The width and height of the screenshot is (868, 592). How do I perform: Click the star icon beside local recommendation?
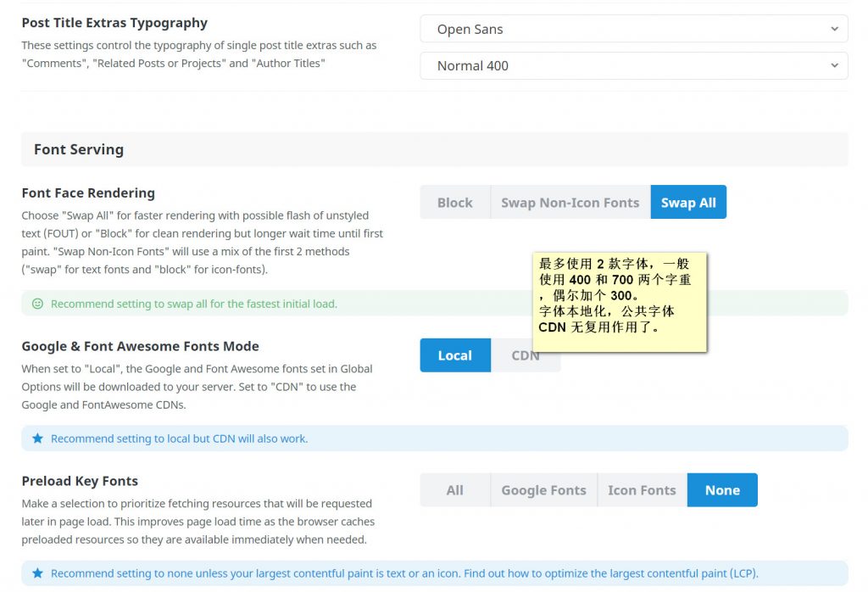coord(37,438)
